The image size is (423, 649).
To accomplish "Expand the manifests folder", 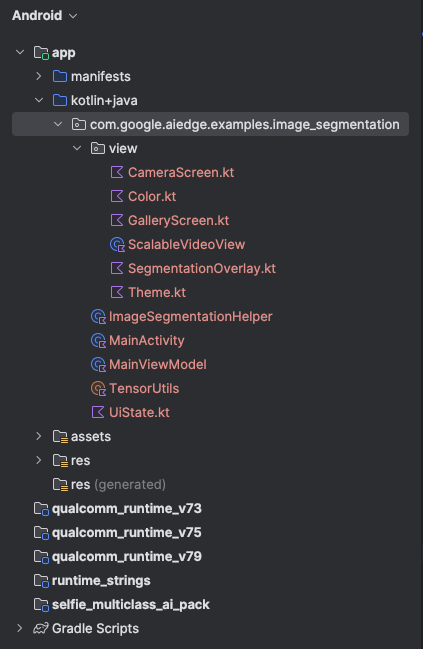I will (39, 76).
